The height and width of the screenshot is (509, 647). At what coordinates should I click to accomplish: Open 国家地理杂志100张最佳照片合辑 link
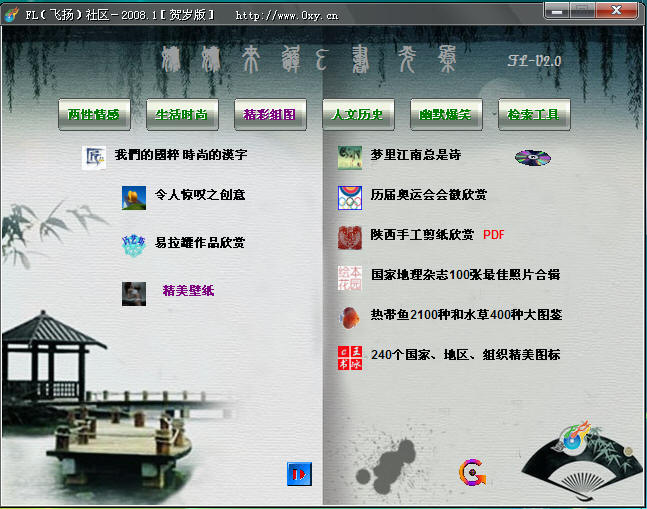(x=465, y=275)
